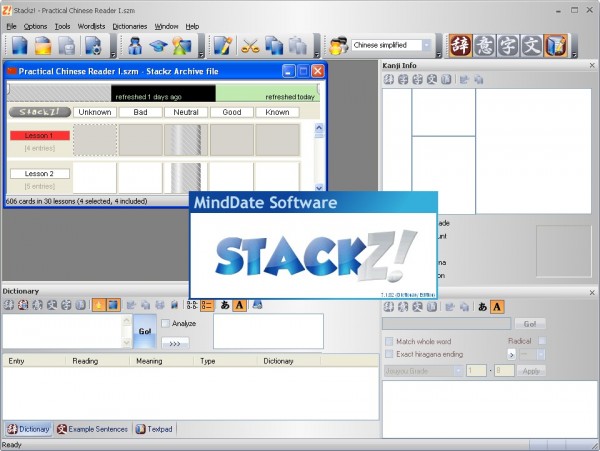The height and width of the screenshot is (451, 600).
Task: Select the Lesson 2 row label
Action: point(40,174)
